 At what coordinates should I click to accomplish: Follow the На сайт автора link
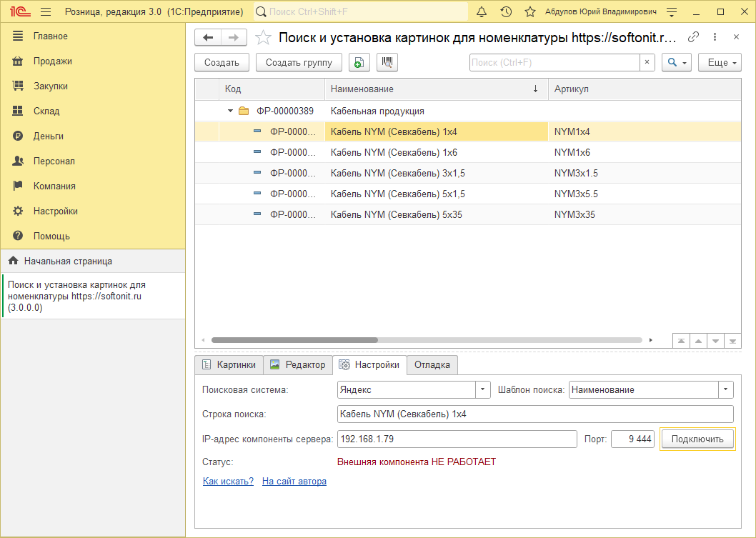tap(294, 482)
